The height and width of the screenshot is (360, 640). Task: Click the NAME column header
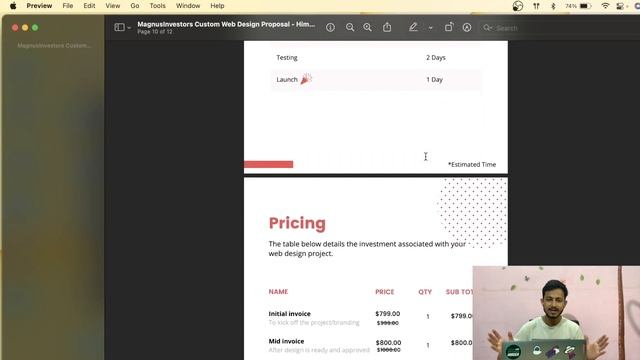click(x=278, y=291)
